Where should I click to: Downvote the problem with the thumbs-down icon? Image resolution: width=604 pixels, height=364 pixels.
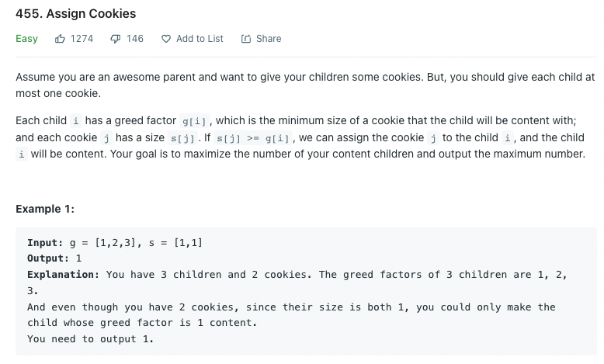[115, 39]
